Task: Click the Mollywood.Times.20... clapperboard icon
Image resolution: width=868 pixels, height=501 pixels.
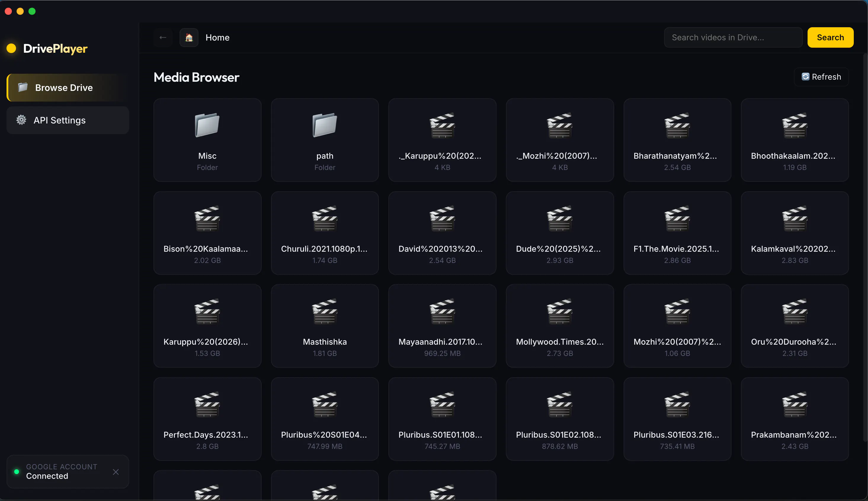Action: (560, 311)
